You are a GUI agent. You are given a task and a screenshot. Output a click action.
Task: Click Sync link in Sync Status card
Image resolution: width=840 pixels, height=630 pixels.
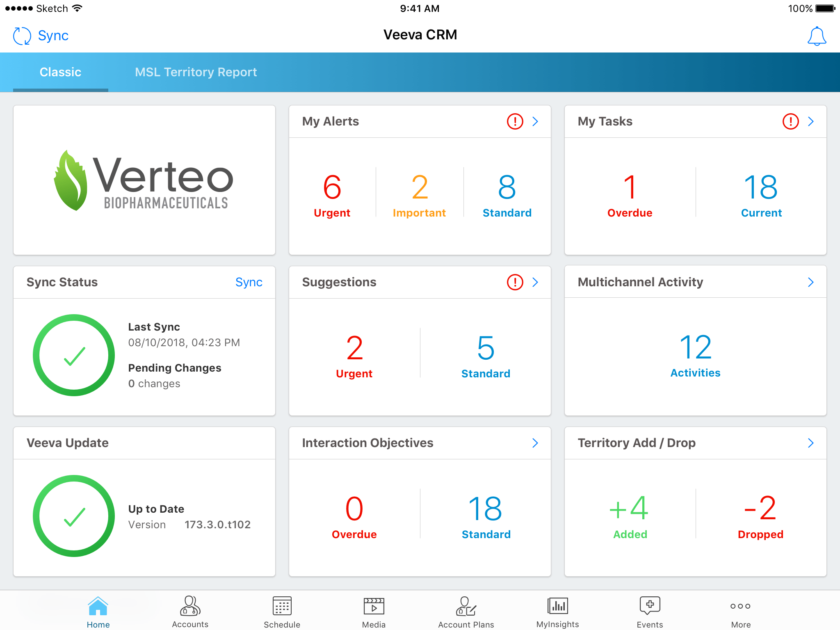tap(249, 282)
